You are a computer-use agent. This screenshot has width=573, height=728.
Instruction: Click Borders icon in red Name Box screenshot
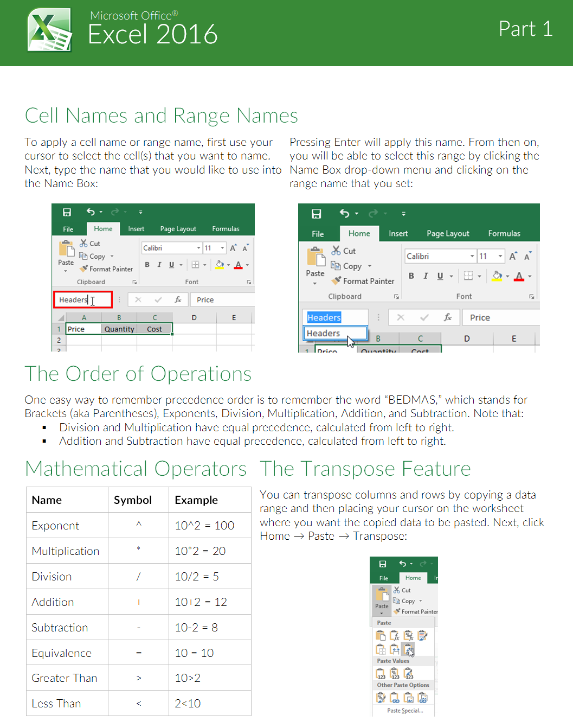point(196,265)
